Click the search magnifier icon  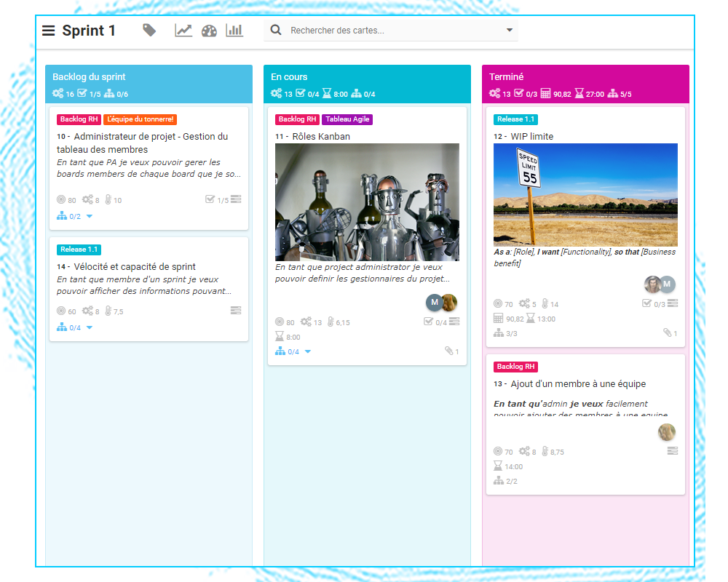pos(276,30)
